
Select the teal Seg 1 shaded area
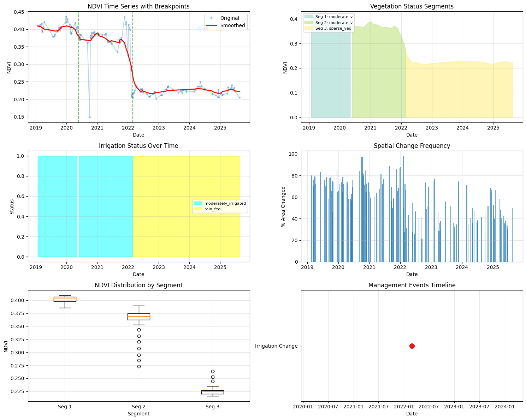pos(331,74)
